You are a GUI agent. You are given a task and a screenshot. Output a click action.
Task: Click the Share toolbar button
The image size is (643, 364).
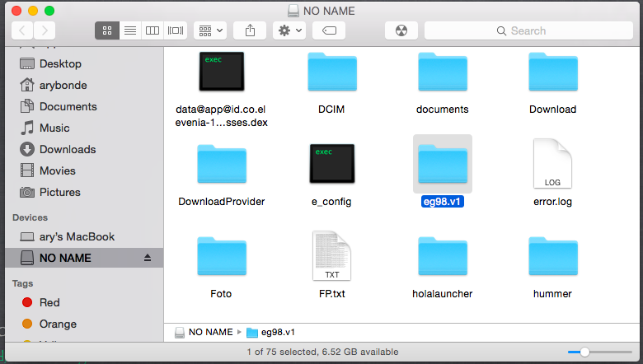250,30
